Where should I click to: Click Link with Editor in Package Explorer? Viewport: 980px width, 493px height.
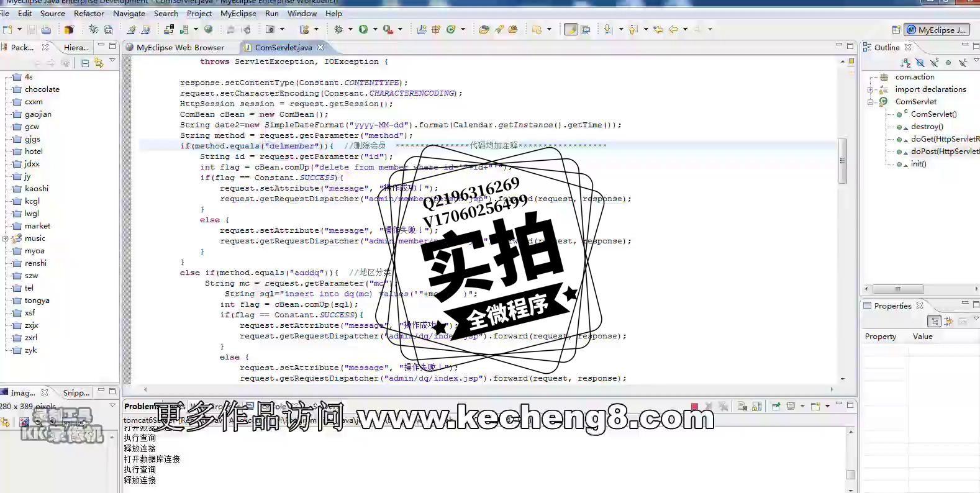pos(99,63)
